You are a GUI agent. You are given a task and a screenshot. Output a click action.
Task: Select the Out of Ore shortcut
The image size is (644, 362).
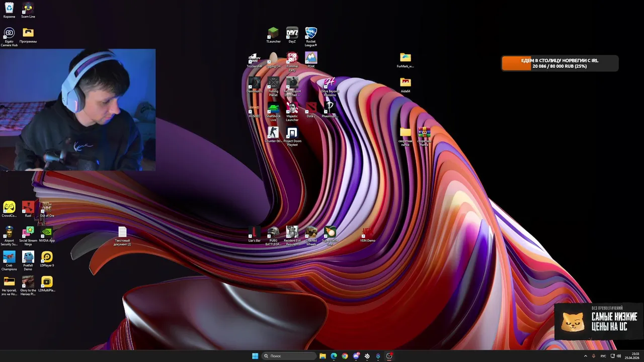pyautogui.click(x=47, y=209)
